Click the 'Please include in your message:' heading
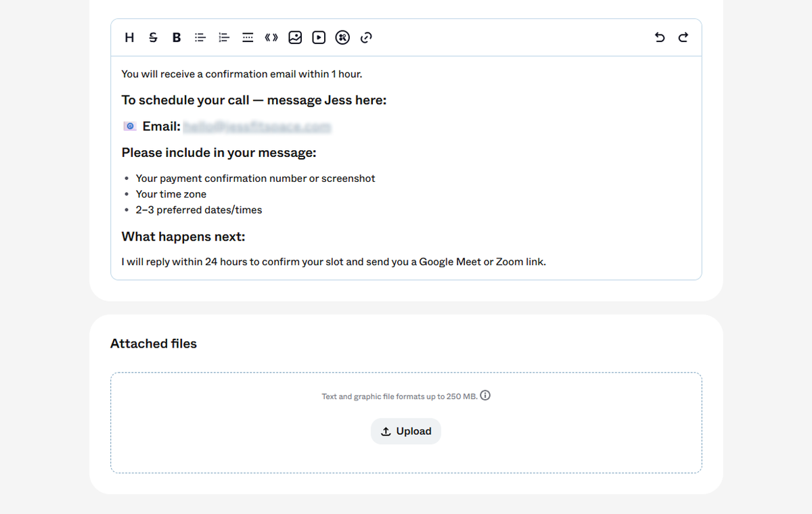 [219, 153]
